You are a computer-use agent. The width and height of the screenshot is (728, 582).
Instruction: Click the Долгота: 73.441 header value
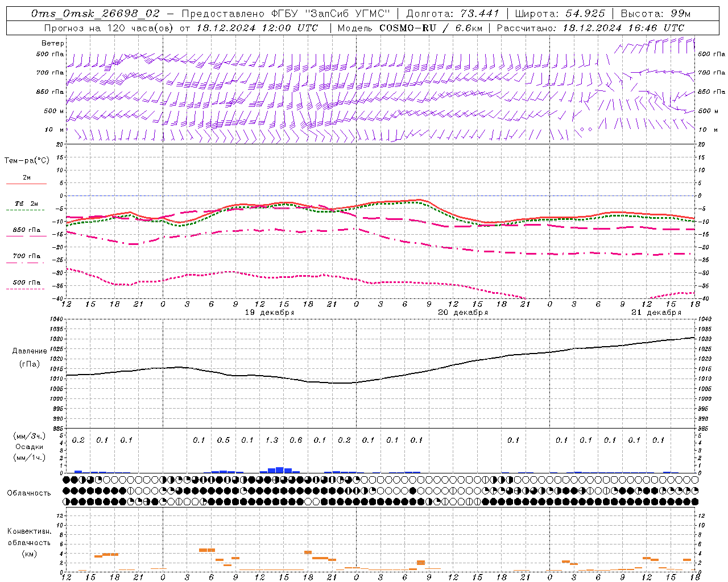452,14
